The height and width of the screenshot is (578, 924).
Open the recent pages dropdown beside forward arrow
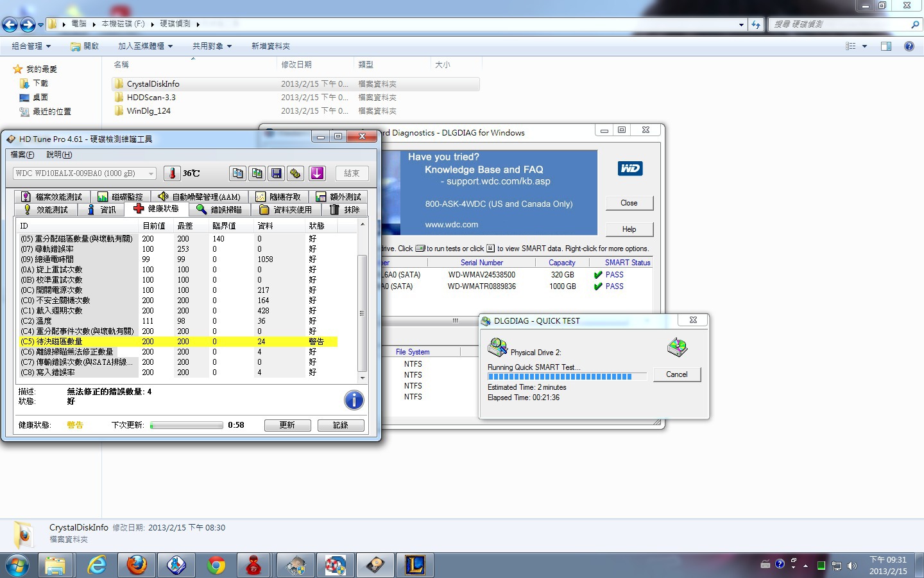(x=40, y=25)
